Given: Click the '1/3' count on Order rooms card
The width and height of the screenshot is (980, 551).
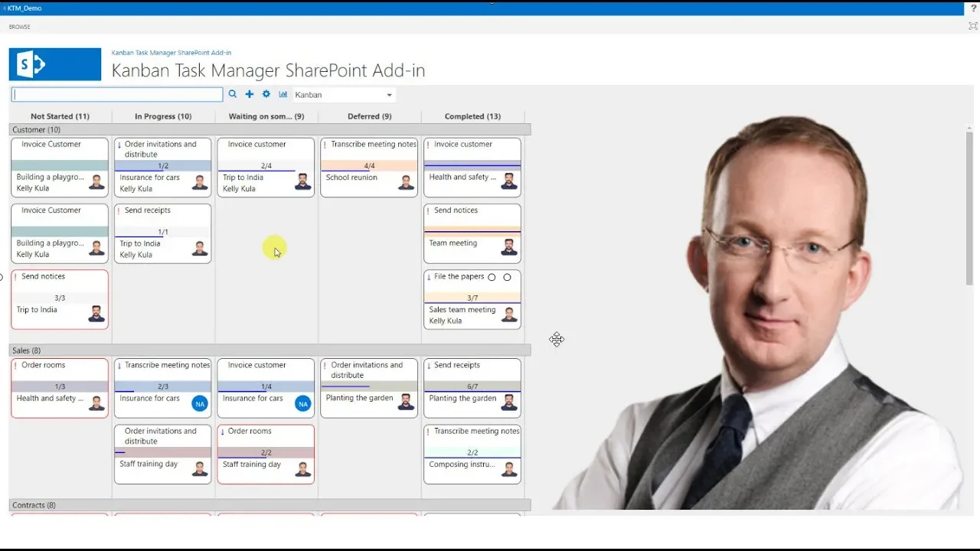Looking at the screenshot, I should click(x=60, y=387).
